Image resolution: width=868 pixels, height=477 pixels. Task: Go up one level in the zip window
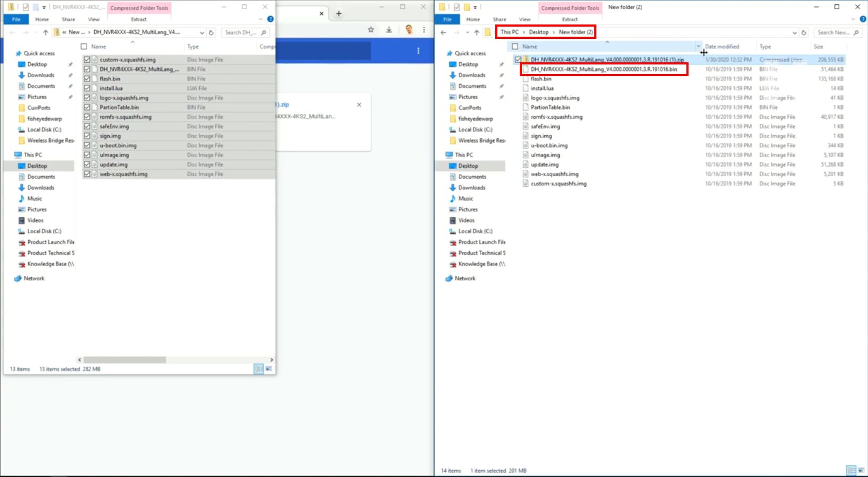click(x=45, y=32)
